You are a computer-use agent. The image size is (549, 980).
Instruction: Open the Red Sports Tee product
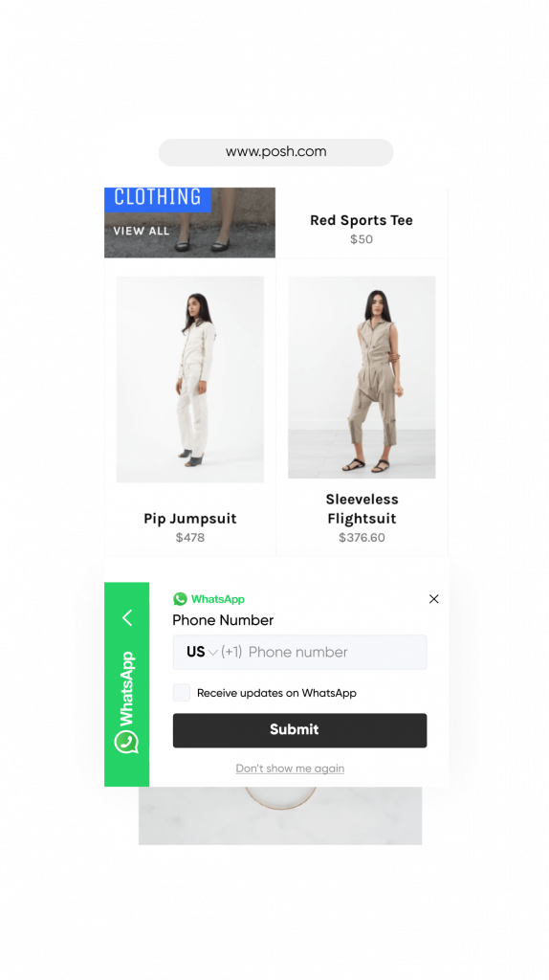click(x=362, y=220)
